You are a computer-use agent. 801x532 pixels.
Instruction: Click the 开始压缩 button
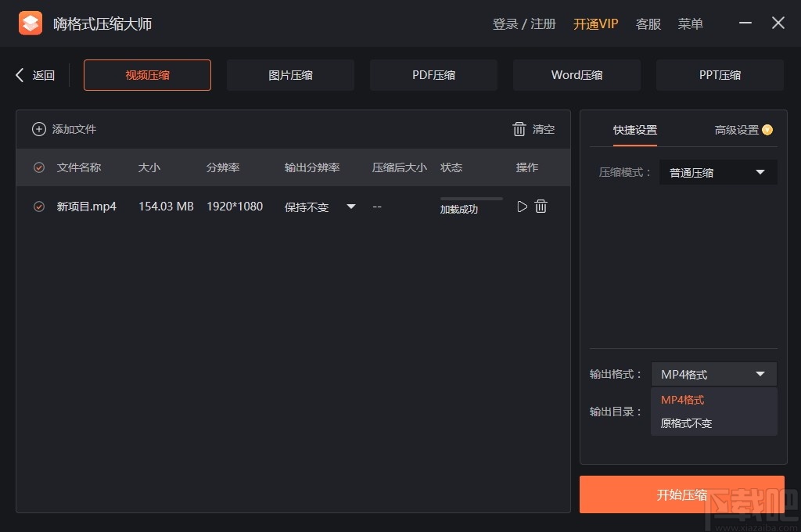coord(681,494)
